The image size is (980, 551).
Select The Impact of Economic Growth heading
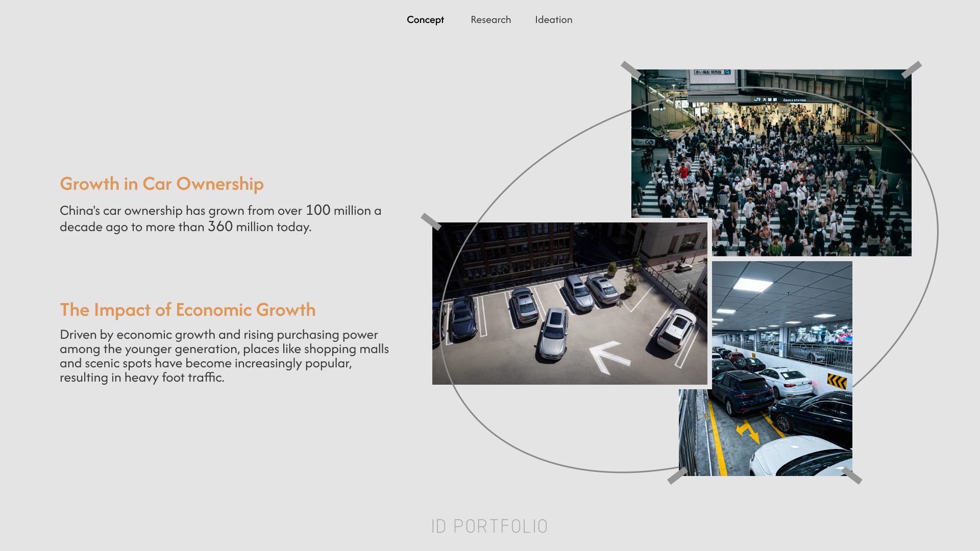click(188, 309)
